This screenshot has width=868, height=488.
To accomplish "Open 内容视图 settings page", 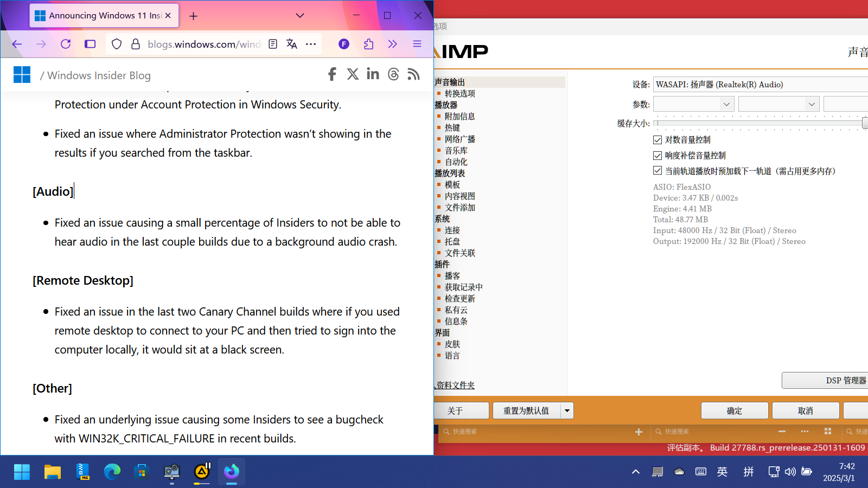I will point(460,196).
